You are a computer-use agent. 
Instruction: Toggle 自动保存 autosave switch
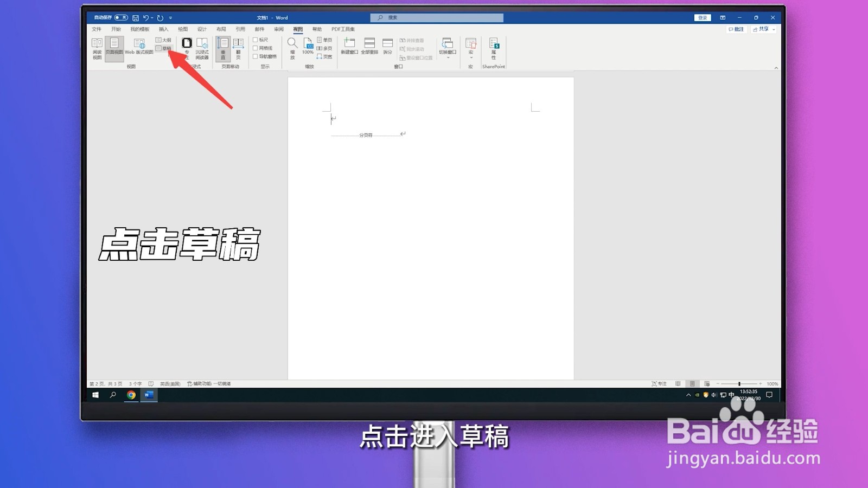pos(122,17)
